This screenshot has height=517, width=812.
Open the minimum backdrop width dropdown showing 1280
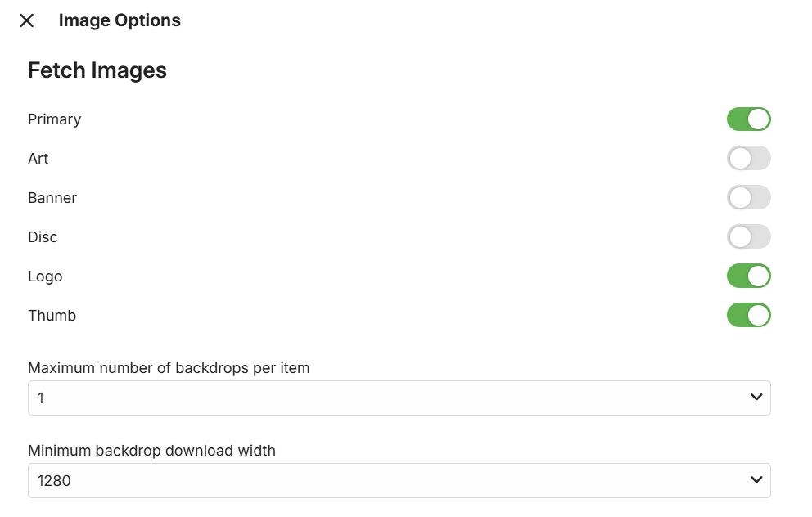tap(399, 481)
